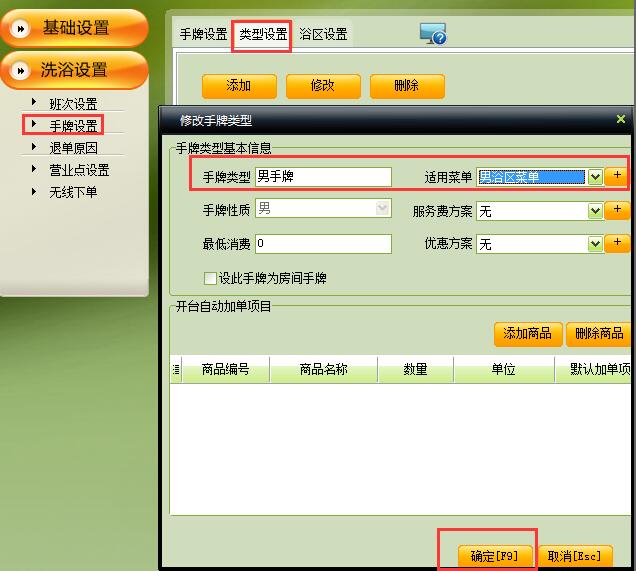The height and width of the screenshot is (571, 636).
Task: Click the 最低消费 input field
Action: coord(323,244)
